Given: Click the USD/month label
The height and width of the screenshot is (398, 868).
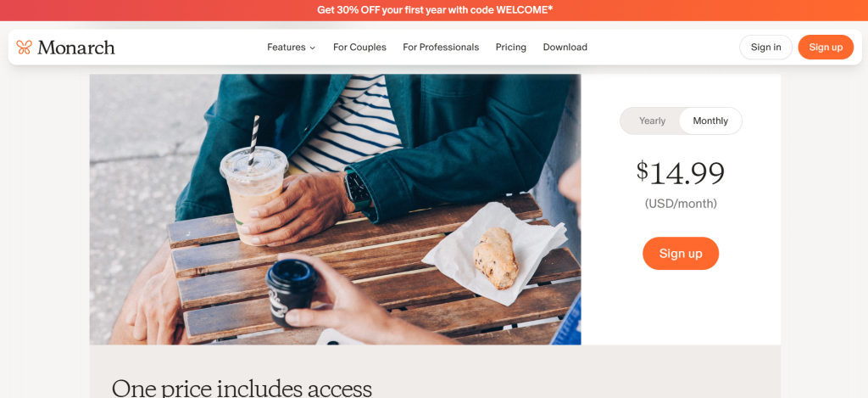Looking at the screenshot, I should pyautogui.click(x=681, y=204).
